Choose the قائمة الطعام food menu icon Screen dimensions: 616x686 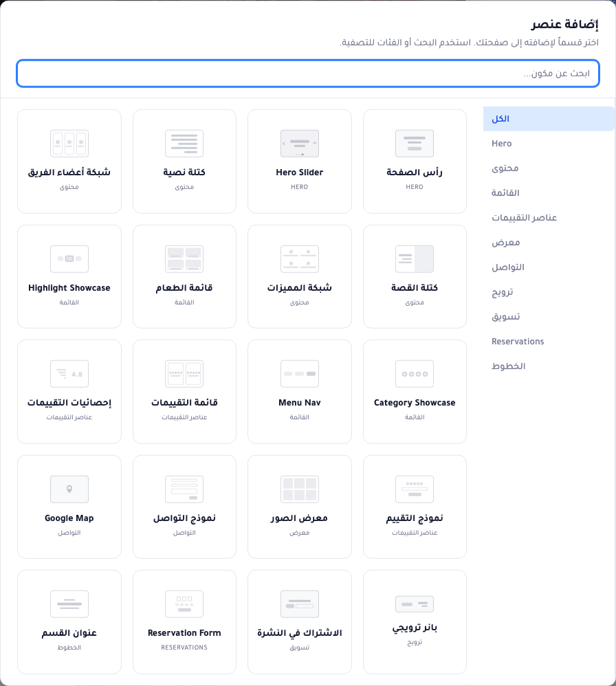(x=184, y=259)
